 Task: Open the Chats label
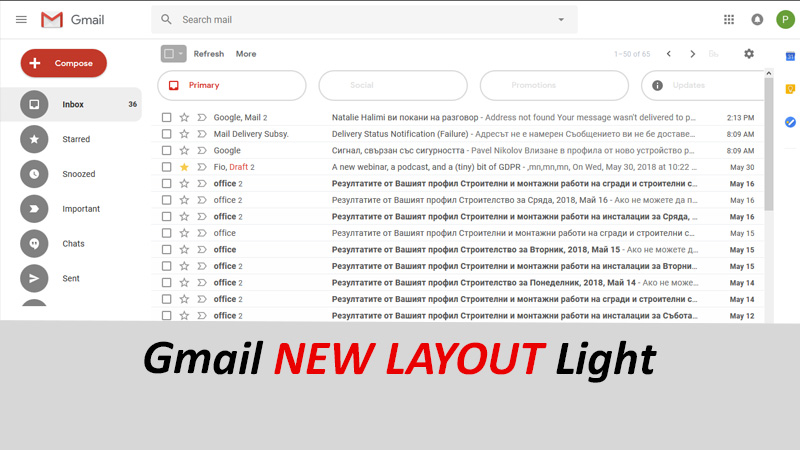tap(73, 243)
